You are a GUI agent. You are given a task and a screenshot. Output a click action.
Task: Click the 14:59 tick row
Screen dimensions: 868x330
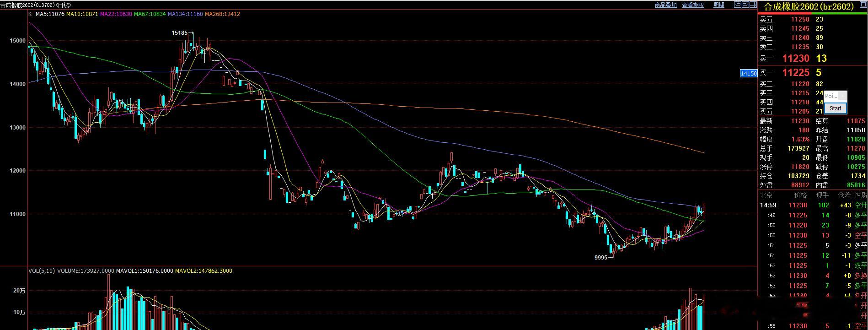point(813,206)
